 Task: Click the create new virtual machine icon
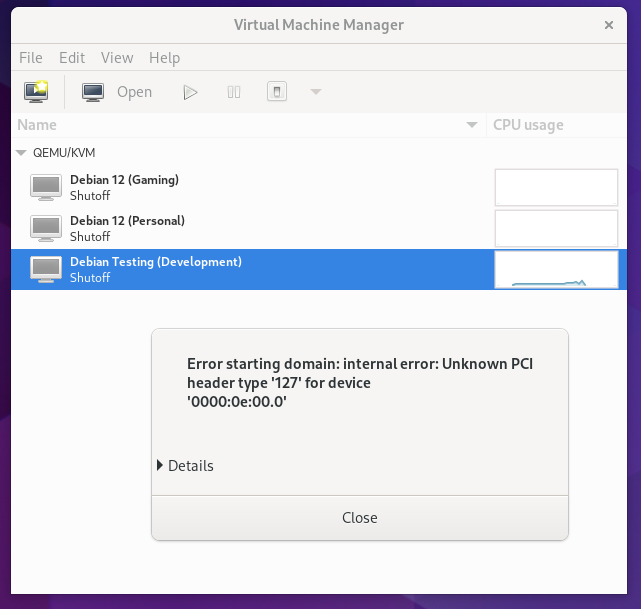pyautogui.click(x=36, y=92)
